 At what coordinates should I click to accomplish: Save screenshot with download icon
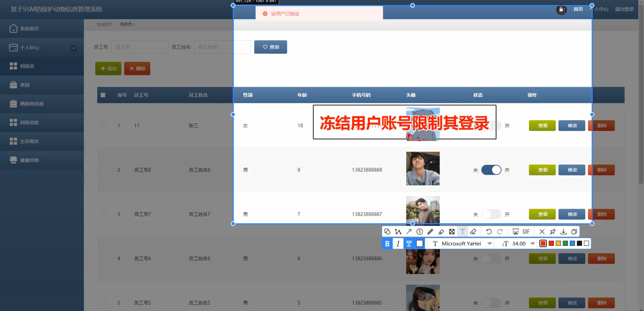(x=563, y=231)
